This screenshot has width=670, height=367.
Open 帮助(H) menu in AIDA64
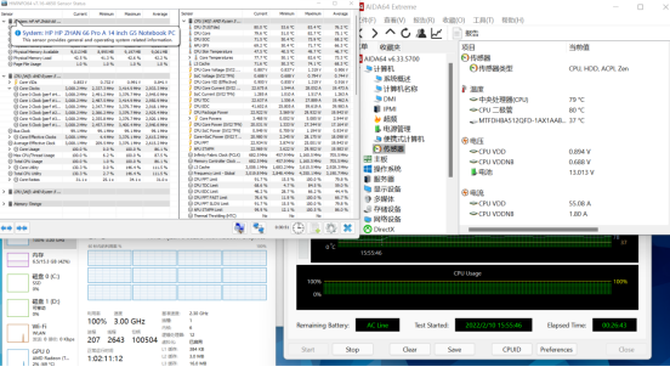pos(512,20)
